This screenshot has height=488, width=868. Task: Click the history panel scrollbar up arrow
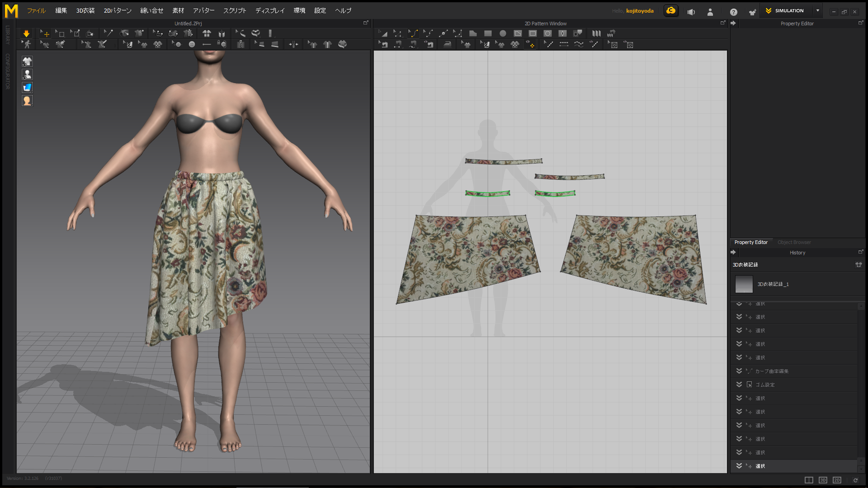861,306
